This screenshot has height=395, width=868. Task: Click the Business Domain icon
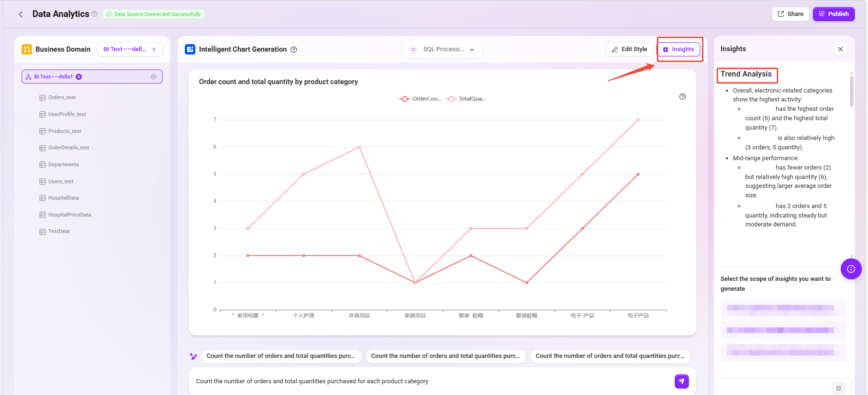[27, 49]
